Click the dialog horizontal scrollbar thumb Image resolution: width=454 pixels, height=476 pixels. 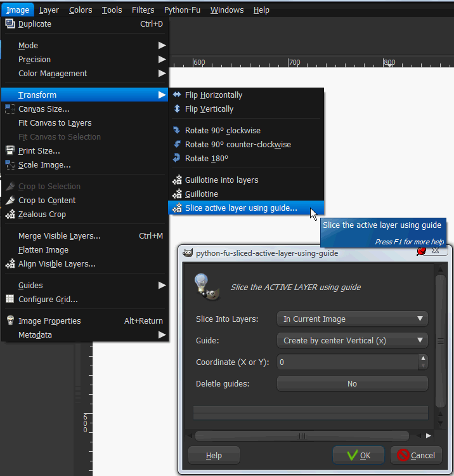click(302, 435)
